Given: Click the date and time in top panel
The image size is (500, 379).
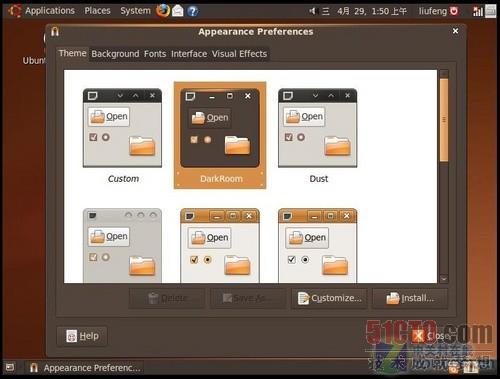Looking at the screenshot, I should click(372, 11).
